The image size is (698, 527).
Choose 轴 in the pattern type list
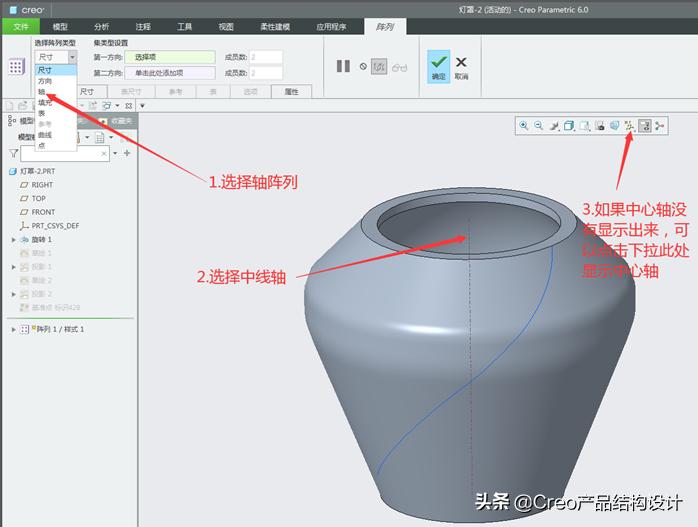pyautogui.click(x=56, y=92)
